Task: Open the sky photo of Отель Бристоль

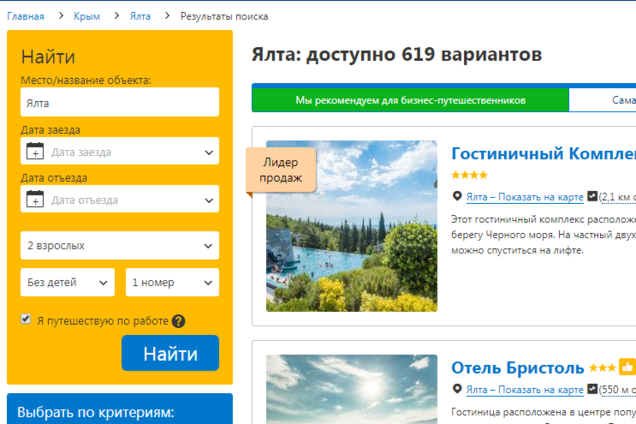Action: 352,389
